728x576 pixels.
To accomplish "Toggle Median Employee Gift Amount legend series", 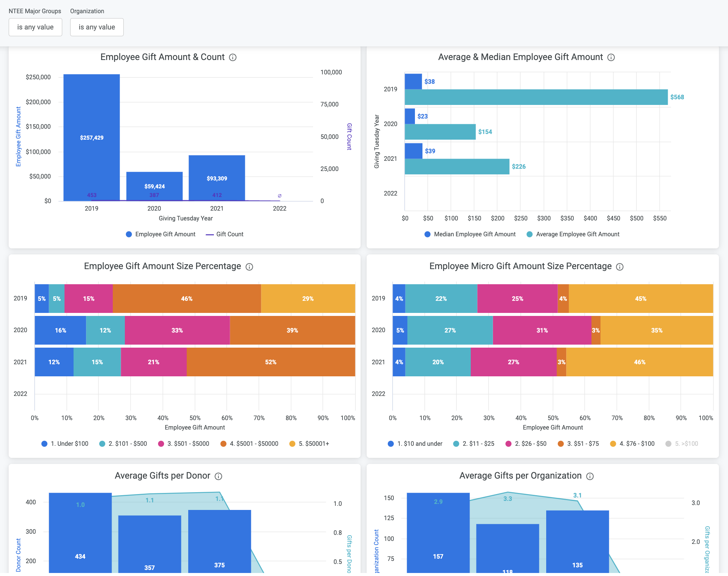I will coord(470,234).
